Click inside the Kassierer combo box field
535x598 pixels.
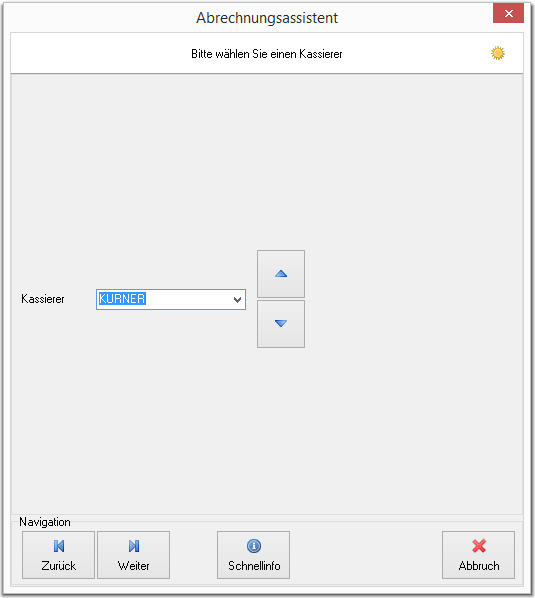[171, 299]
